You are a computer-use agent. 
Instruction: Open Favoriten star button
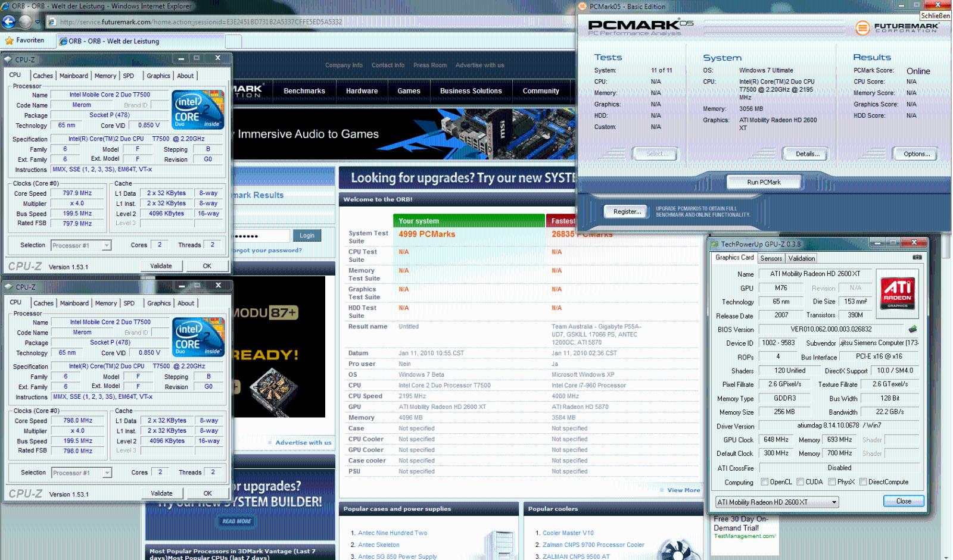(x=24, y=40)
